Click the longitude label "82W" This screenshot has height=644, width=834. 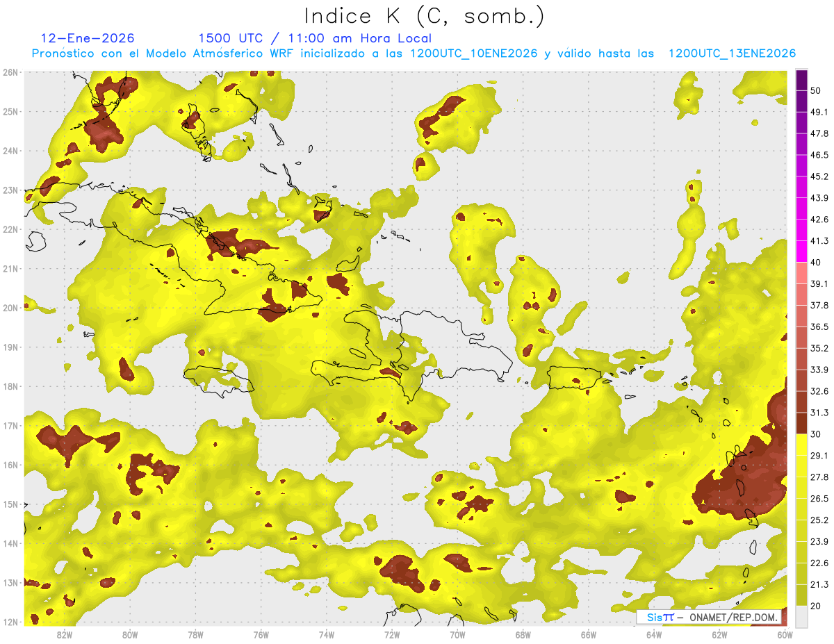tap(64, 634)
